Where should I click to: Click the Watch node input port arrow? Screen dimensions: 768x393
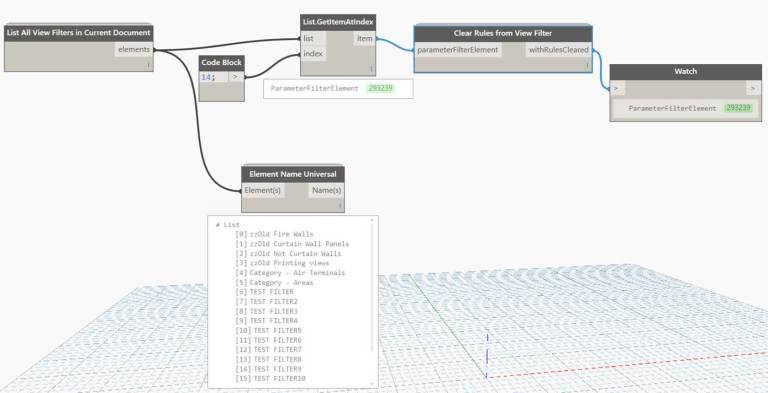(617, 89)
